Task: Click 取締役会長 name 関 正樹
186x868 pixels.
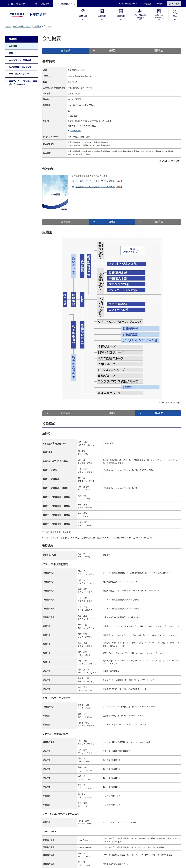Action: point(81,451)
